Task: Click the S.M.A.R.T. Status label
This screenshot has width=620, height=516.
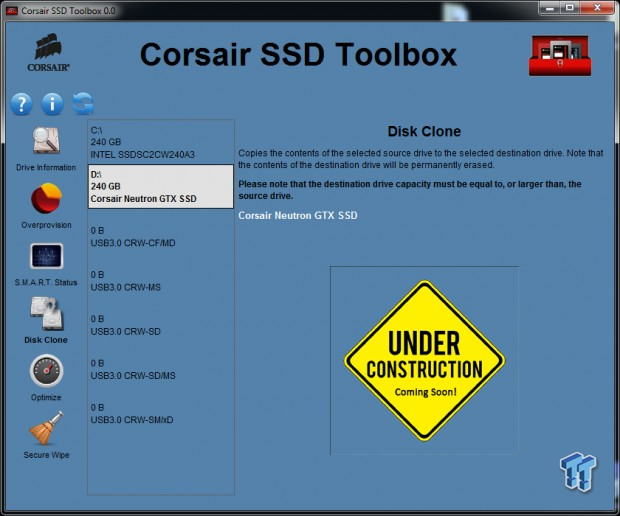Action: pos(46,282)
